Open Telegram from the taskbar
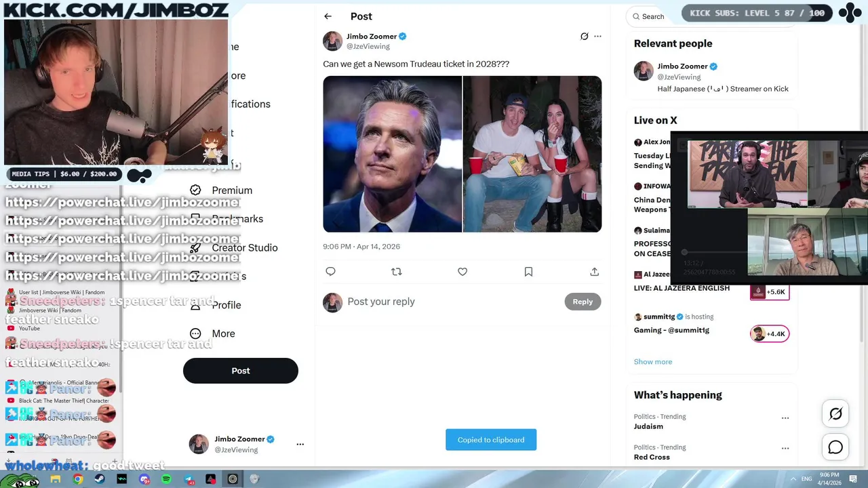Screen dimensions: 868x488 (x=189, y=479)
